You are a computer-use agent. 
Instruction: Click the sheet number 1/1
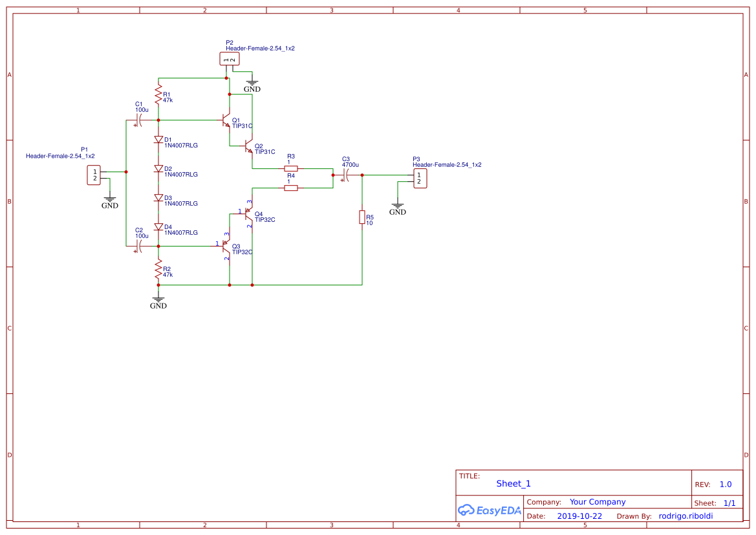click(729, 503)
